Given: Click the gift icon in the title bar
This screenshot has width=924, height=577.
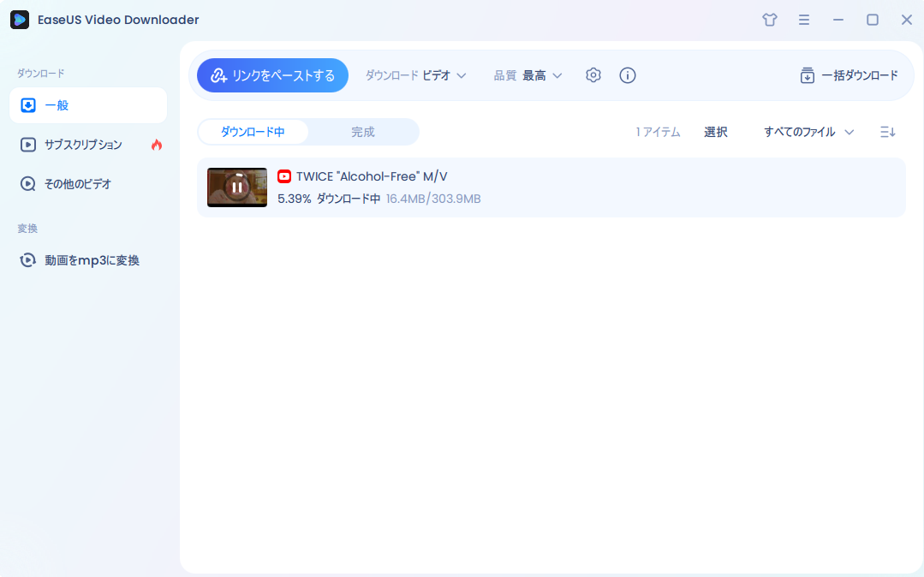Looking at the screenshot, I should [769, 19].
